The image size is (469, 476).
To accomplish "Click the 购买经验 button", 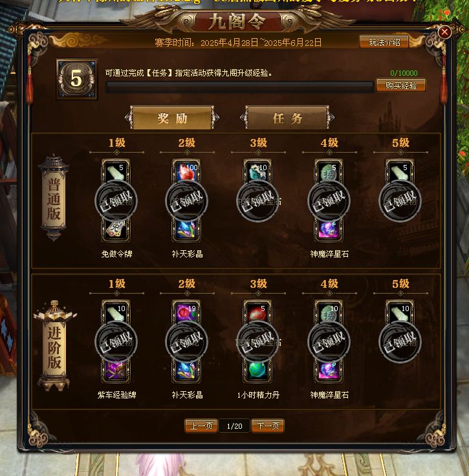I will 400,85.
